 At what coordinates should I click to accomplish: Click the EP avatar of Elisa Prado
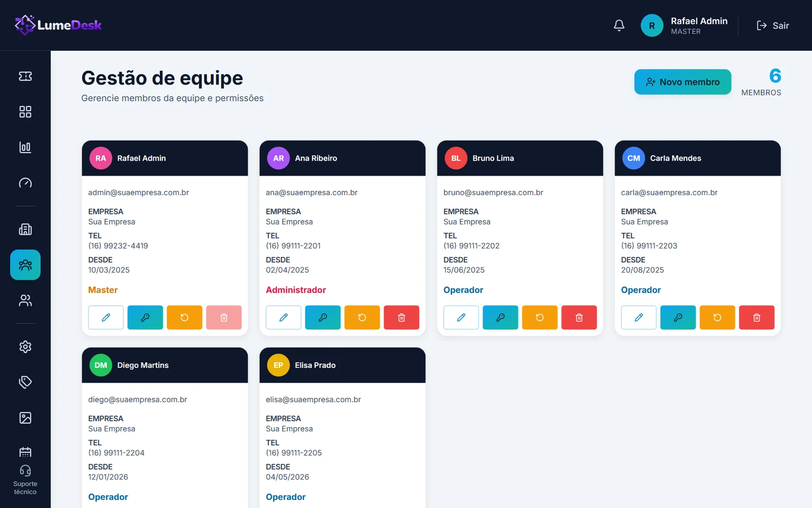pos(279,365)
